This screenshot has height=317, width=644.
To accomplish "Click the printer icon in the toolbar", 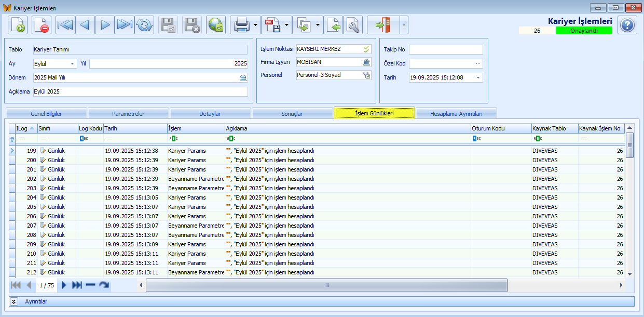I will [x=241, y=25].
